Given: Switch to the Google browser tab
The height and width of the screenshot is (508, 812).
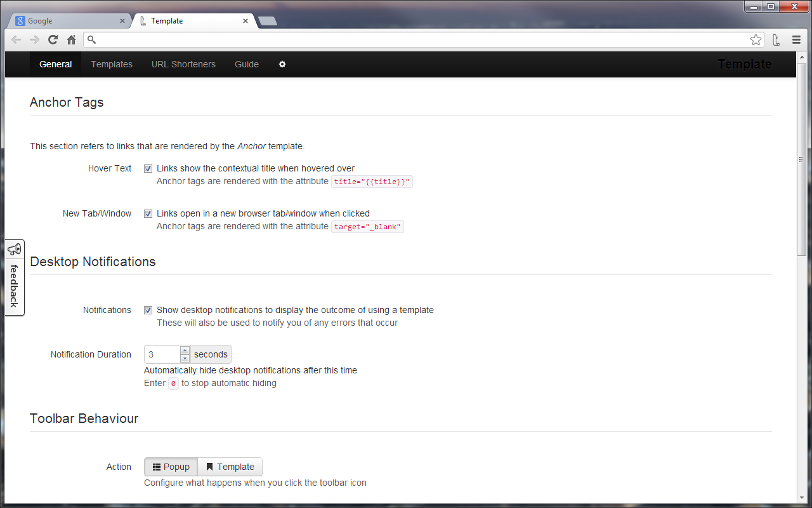Looking at the screenshot, I should point(70,21).
